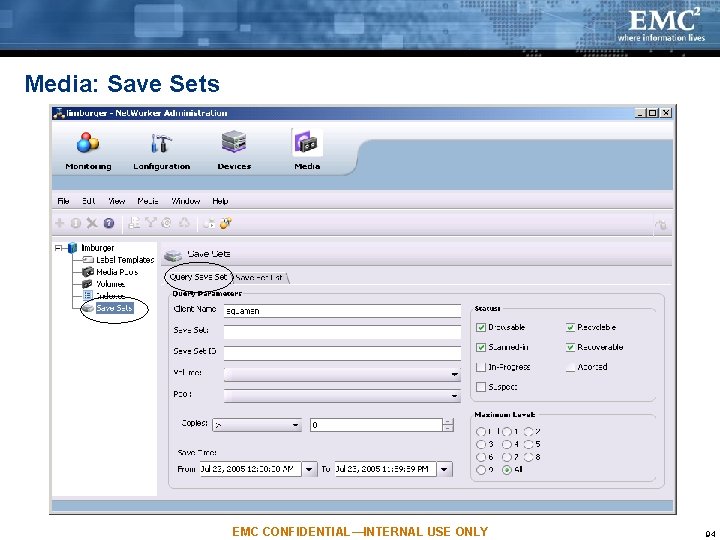720x540 pixels.
Task: Click the Save Set input field
Action: click(342, 332)
